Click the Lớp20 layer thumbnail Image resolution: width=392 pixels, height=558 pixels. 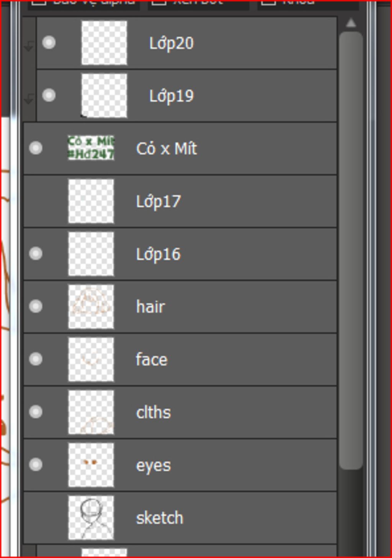coord(104,42)
